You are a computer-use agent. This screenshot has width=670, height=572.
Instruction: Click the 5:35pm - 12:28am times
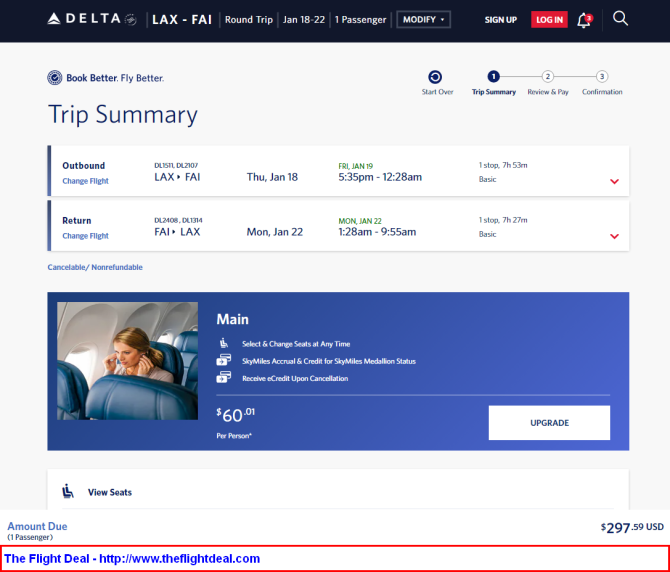coord(380,177)
